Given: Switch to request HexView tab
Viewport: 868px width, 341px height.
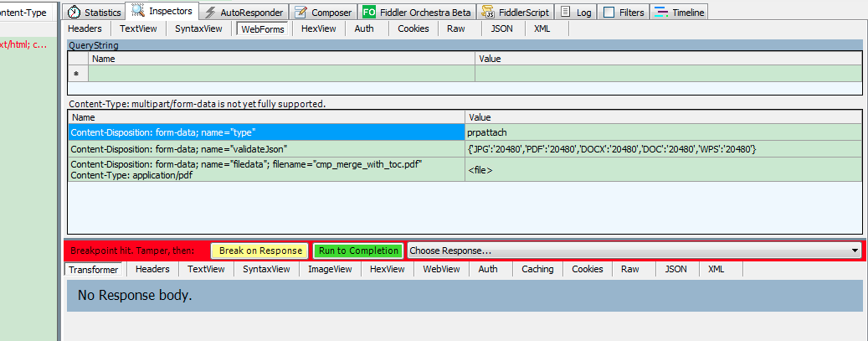Looking at the screenshot, I should pos(318,28).
